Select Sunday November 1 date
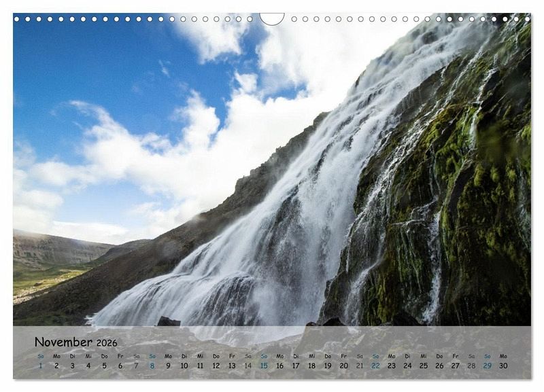This screenshot has height=392, width=544. pyautogui.click(x=41, y=366)
